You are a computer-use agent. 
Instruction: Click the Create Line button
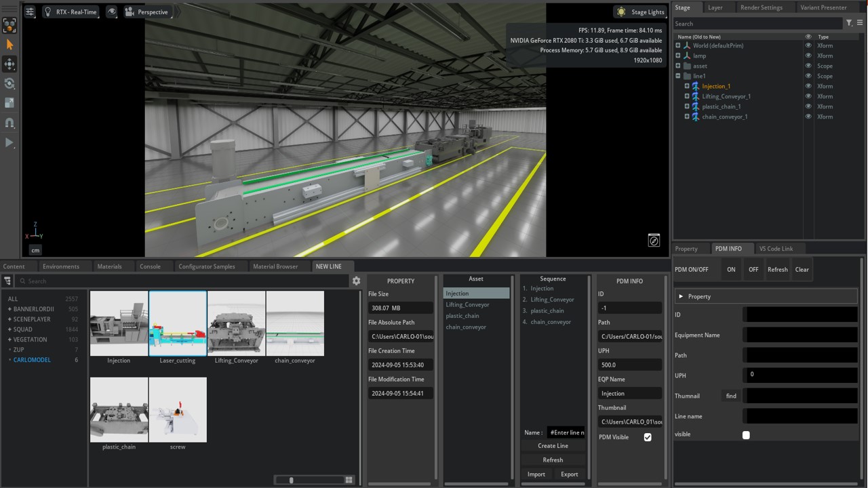click(553, 446)
